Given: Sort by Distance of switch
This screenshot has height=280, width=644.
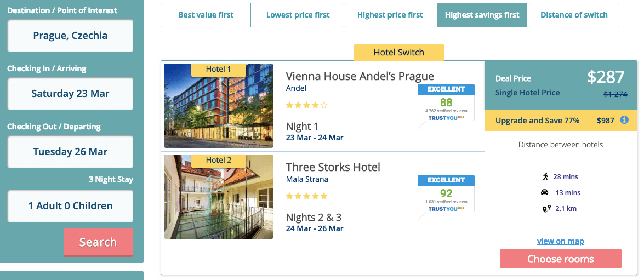Looking at the screenshot, I should 574,15.
